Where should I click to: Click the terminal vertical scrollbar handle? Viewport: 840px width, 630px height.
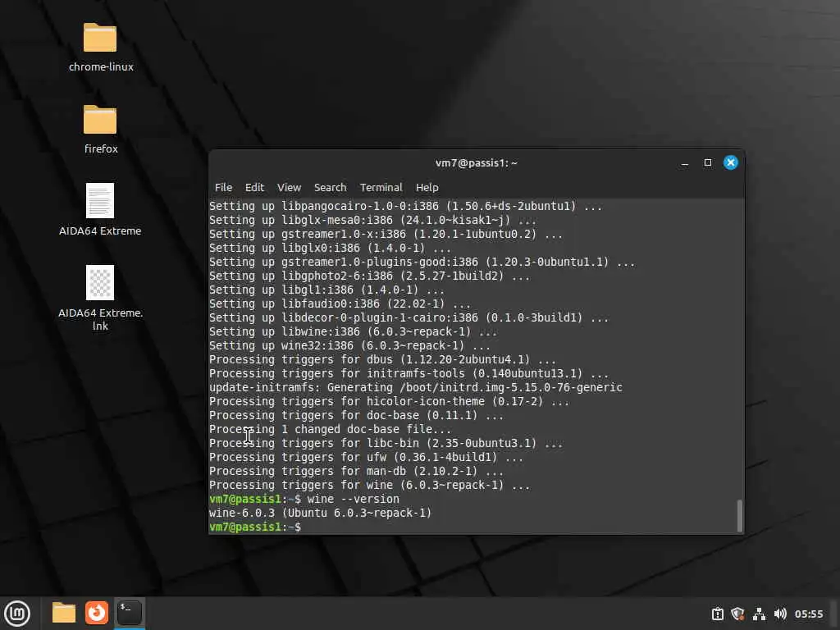click(740, 515)
